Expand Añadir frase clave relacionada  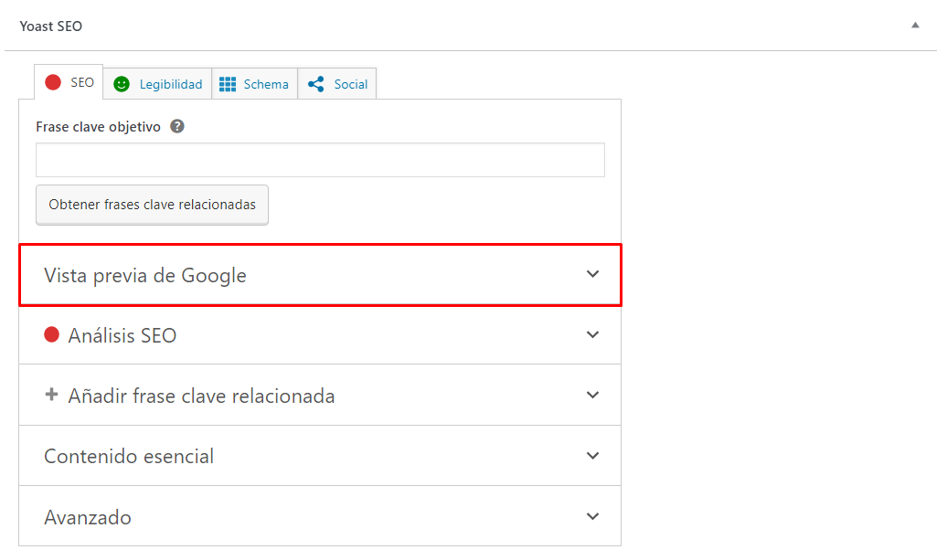320,395
